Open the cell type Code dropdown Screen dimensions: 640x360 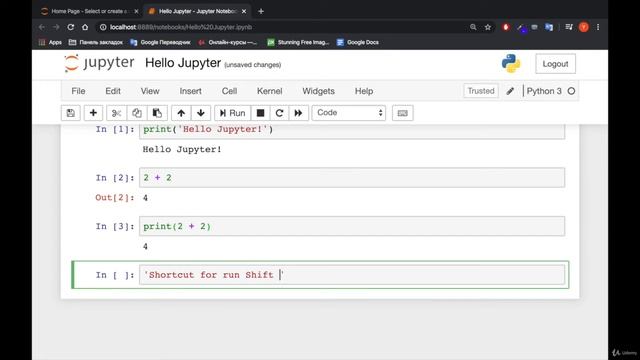(x=349, y=113)
